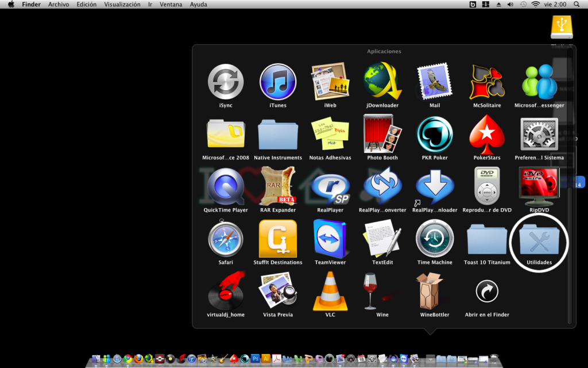Click the volume icon in the menu bar
Screen dimensions: 588x368
510,5
